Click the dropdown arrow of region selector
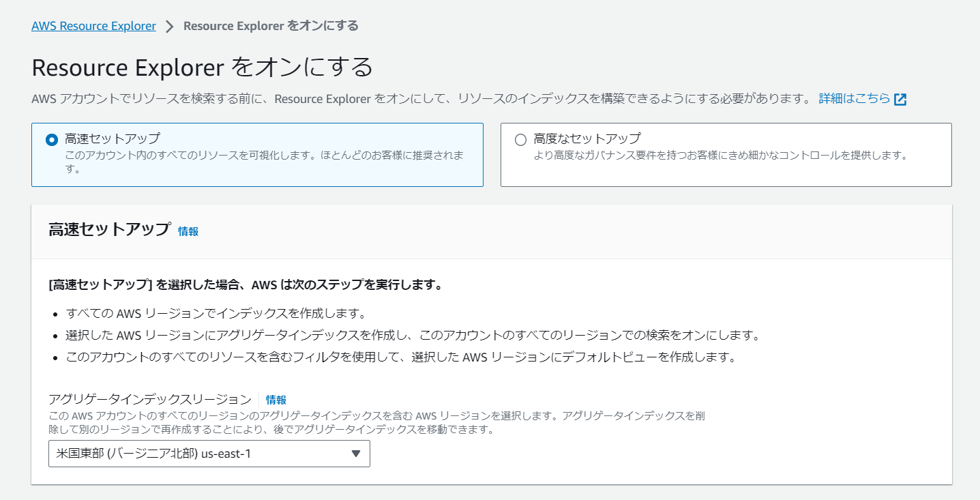980x500 pixels. tap(355, 454)
